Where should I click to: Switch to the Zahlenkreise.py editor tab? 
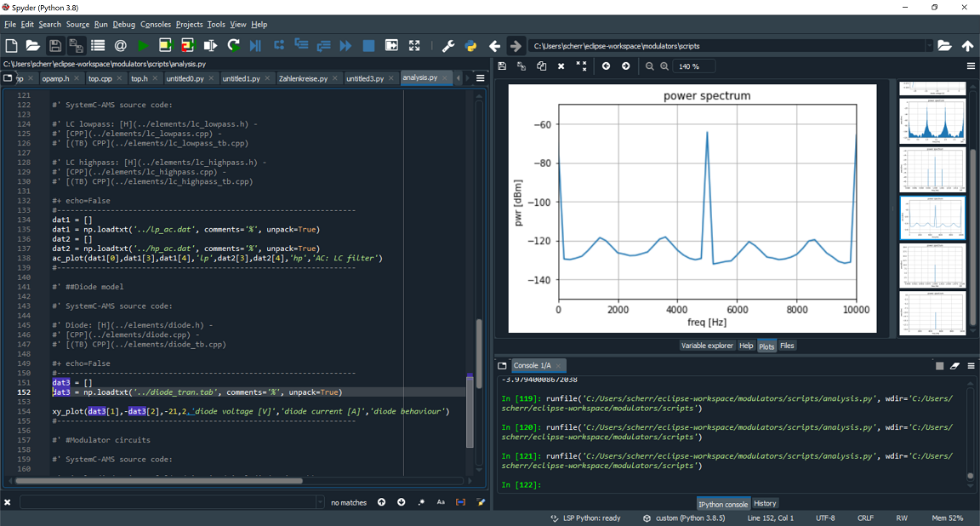303,78
